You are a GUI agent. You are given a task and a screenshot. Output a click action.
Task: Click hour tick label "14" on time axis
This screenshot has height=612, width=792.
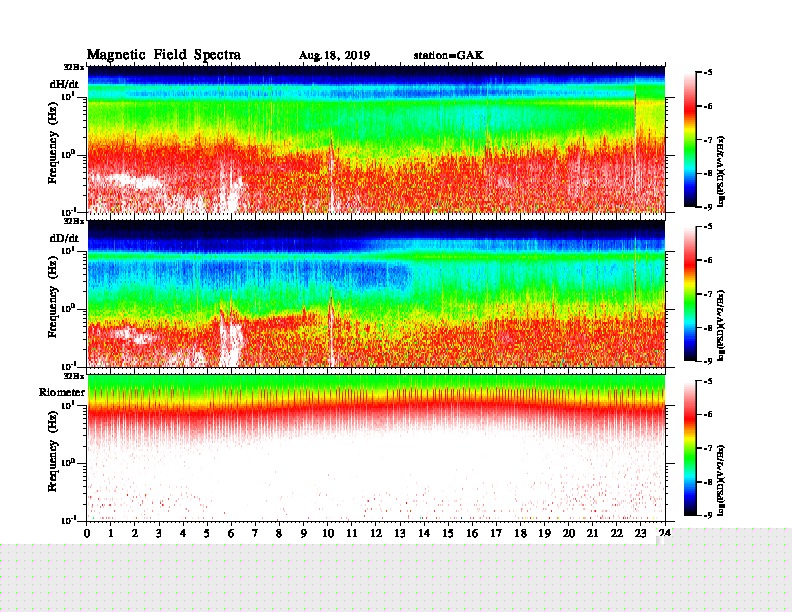[x=424, y=533]
